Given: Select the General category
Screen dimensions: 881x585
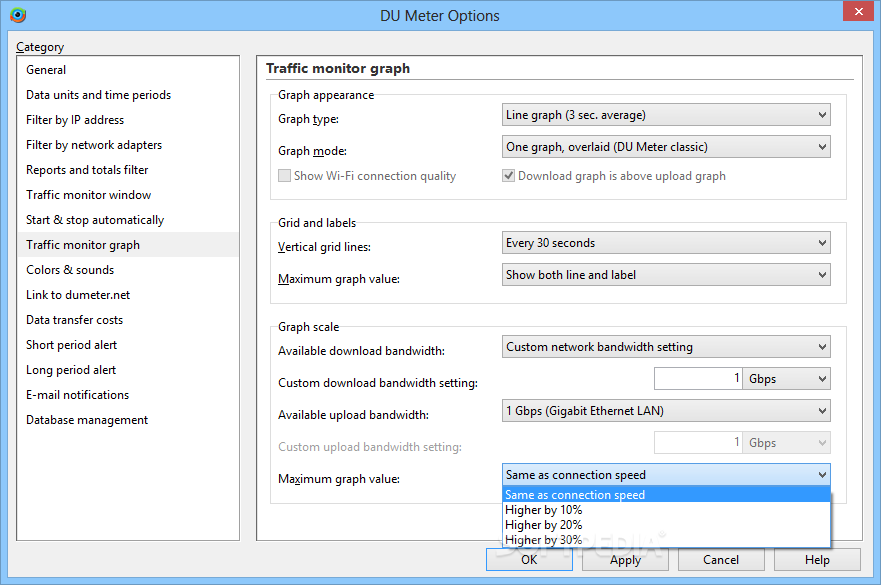Looking at the screenshot, I should (x=128, y=70).
